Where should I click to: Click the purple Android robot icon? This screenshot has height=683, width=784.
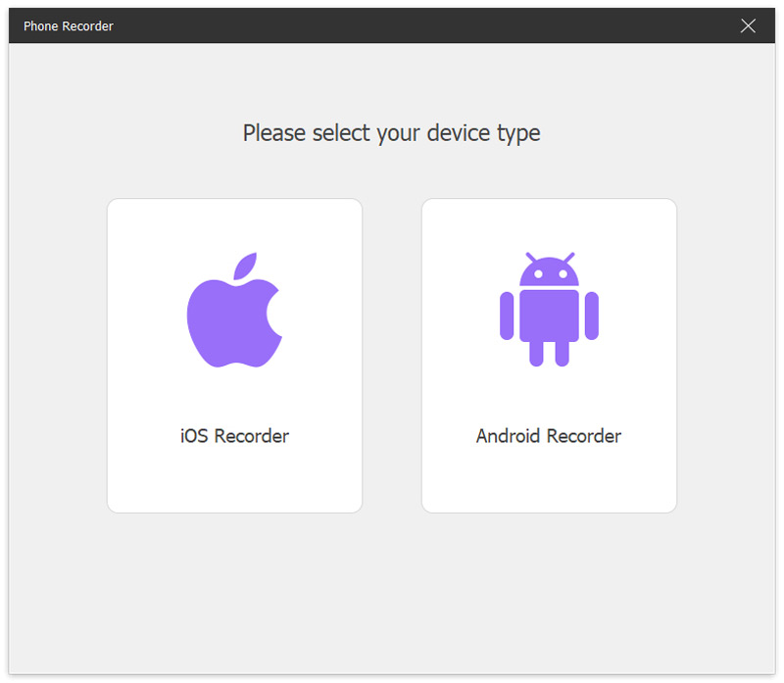pos(549,310)
